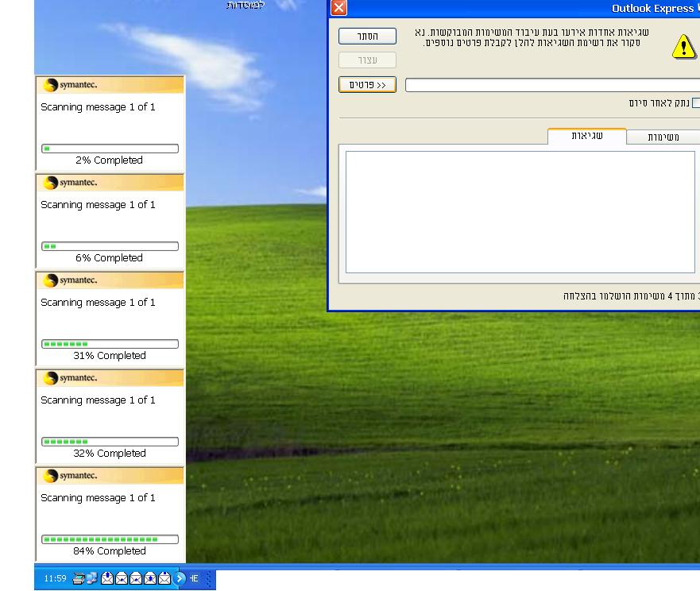Click the '2% Completed' text
Image resolution: width=700 pixels, height=591 pixels.
click(110, 160)
